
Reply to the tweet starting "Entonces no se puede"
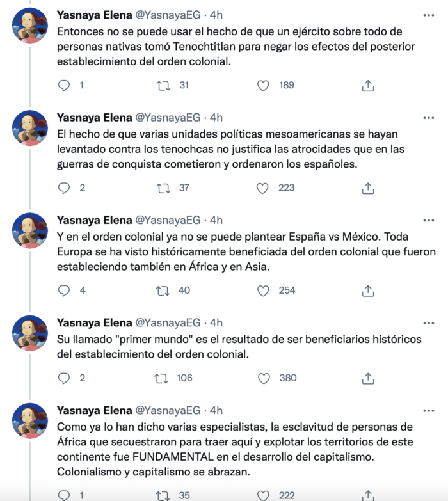tap(63, 85)
